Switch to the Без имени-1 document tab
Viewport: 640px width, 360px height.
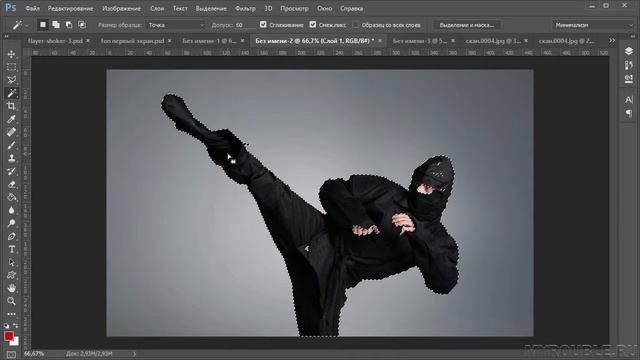pos(209,41)
